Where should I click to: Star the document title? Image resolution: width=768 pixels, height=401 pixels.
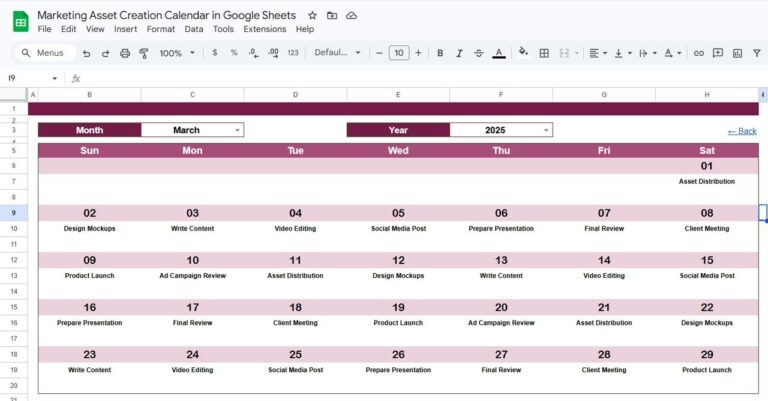tap(312, 15)
